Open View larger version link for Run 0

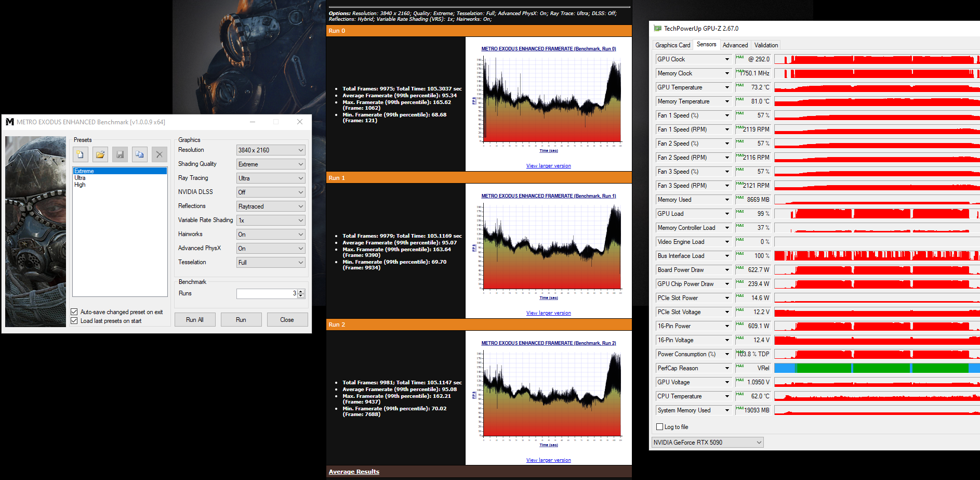(x=549, y=166)
